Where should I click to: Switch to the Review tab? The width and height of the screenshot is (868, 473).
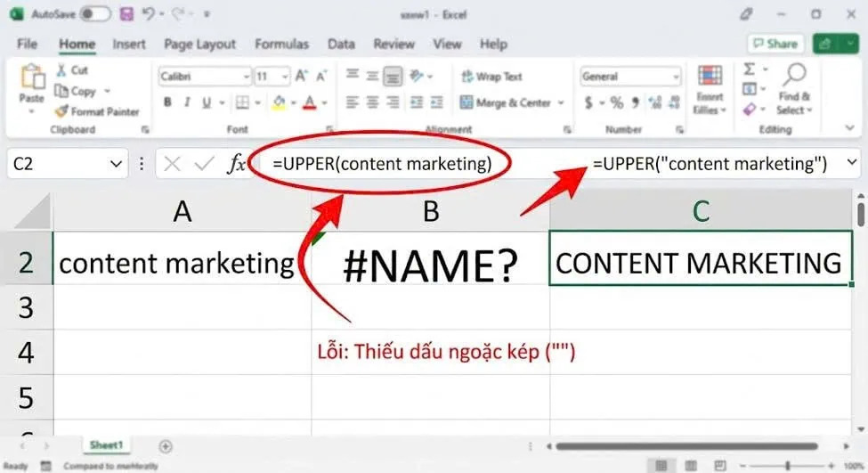(x=393, y=44)
